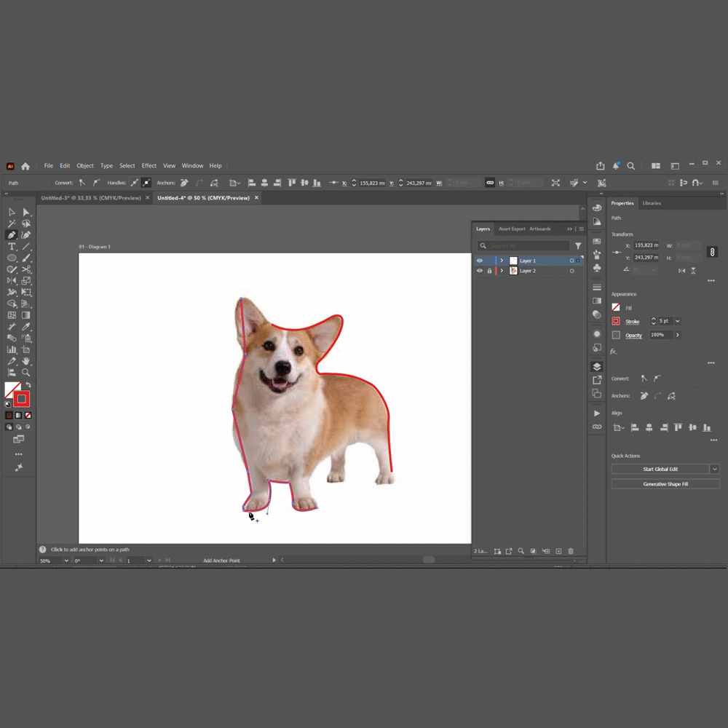Open the Object menu

click(85, 166)
